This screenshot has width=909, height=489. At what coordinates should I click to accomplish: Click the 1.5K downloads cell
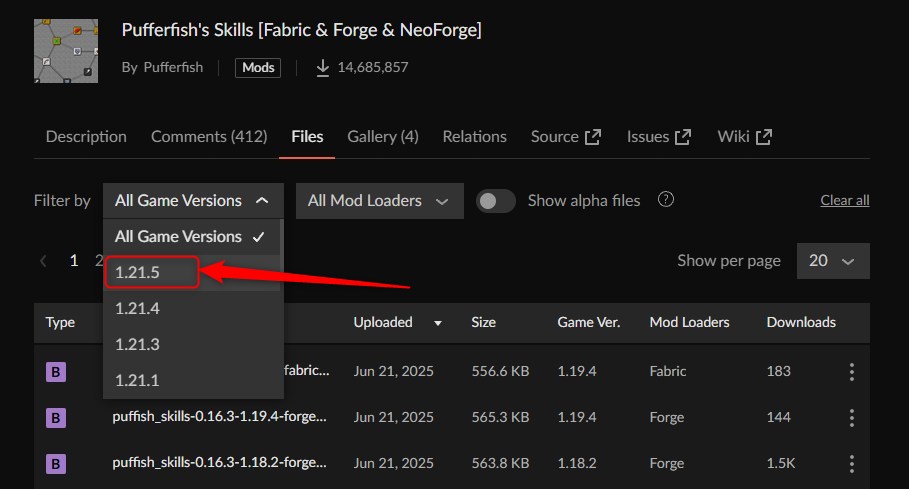point(781,463)
